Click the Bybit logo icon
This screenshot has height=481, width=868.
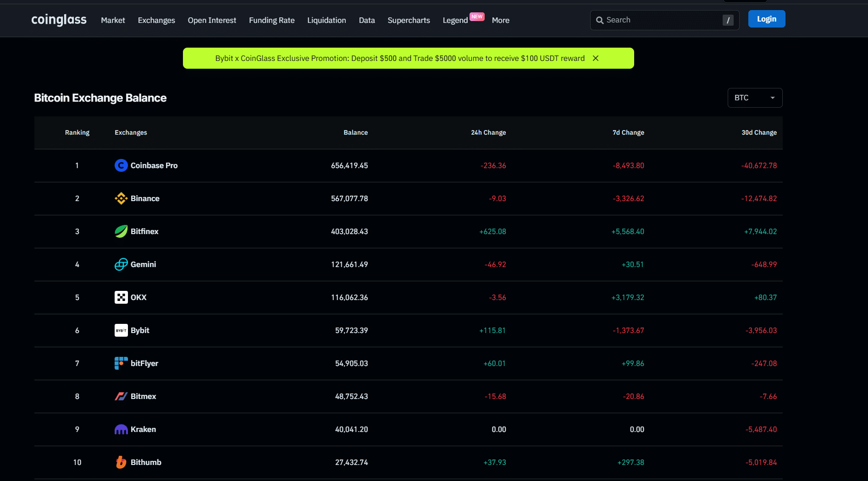121,330
